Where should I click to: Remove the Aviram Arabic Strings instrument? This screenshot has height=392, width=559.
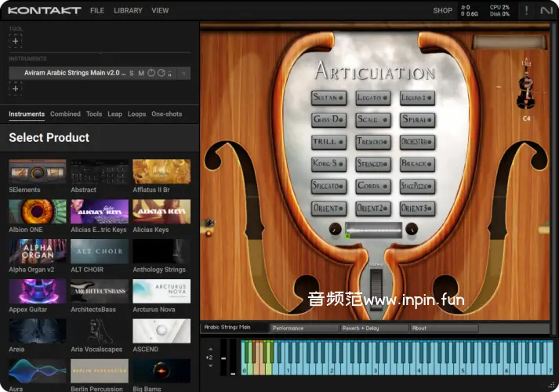[x=183, y=73]
